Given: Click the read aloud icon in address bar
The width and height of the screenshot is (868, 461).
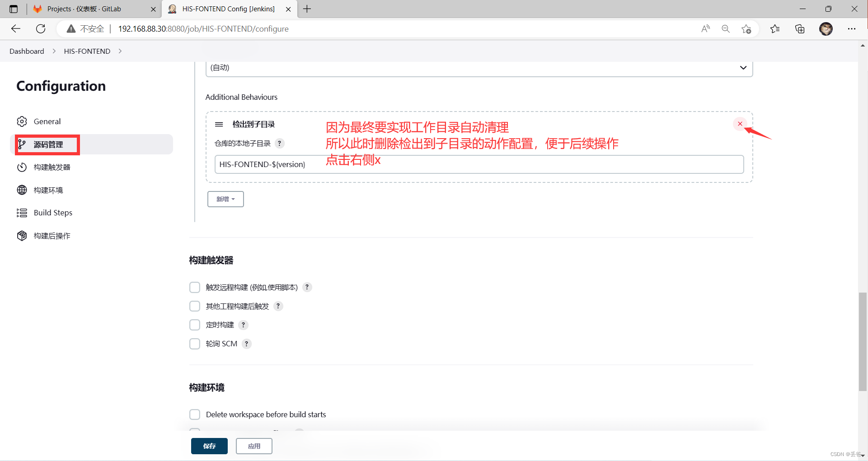Looking at the screenshot, I should tap(705, 29).
